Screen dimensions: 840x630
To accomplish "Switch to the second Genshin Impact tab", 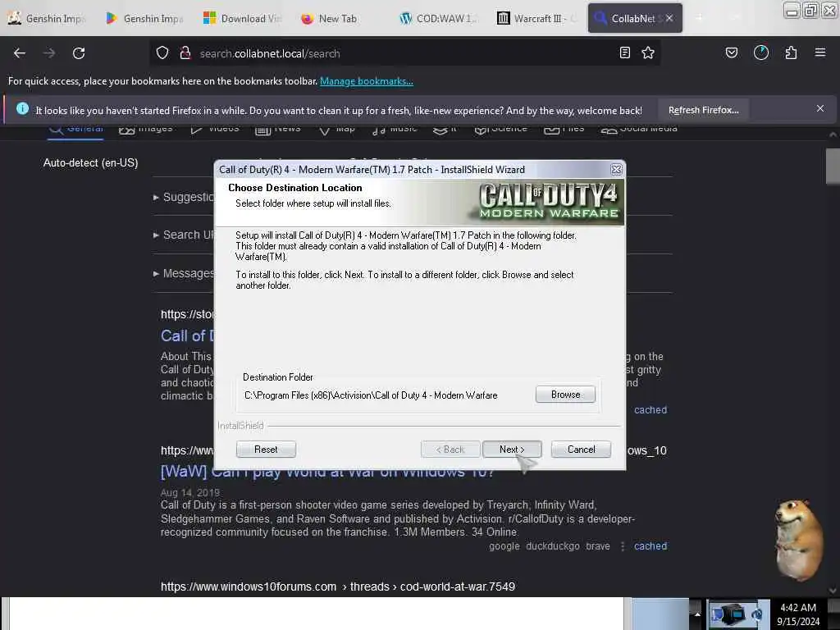I will click(144, 18).
